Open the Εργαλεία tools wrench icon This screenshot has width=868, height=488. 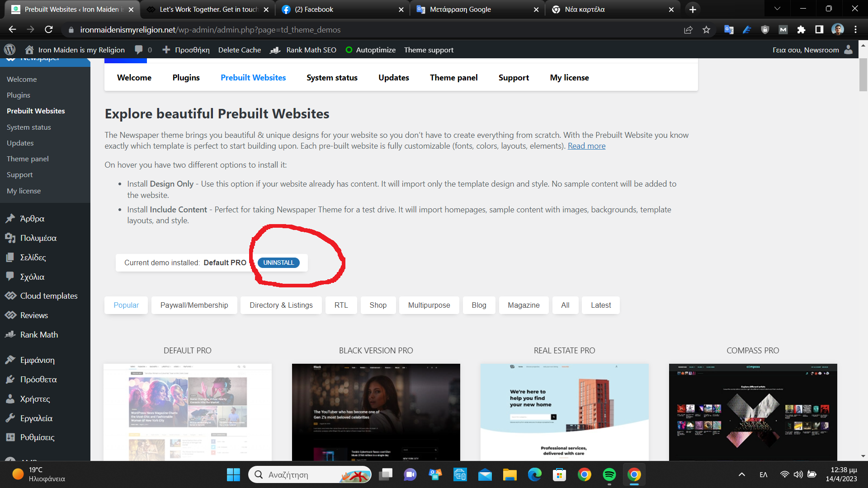[10, 418]
